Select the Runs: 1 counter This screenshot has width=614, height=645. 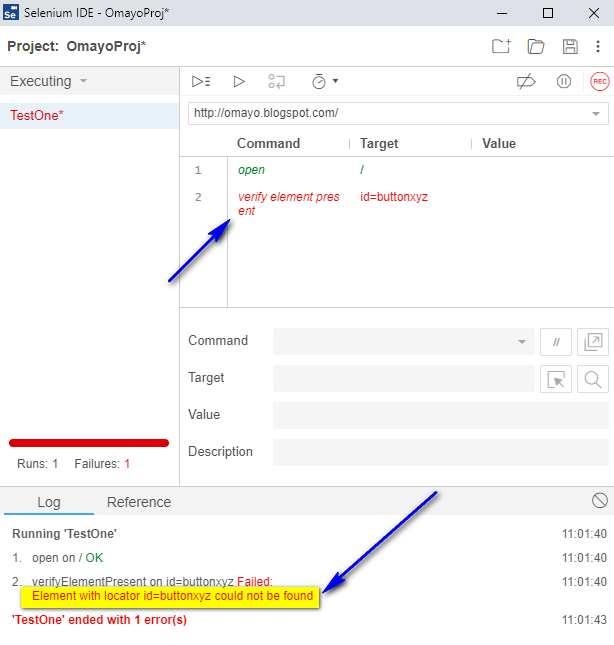(x=37, y=464)
